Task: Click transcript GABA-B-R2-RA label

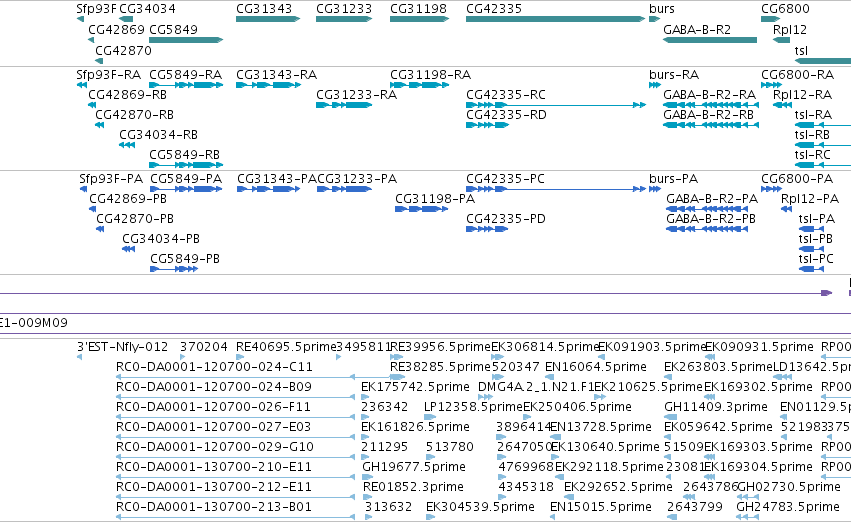Action: [x=709, y=94]
